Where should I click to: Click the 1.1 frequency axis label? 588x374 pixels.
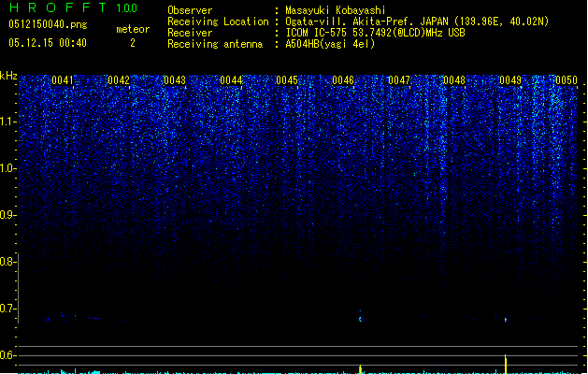tap(7, 122)
